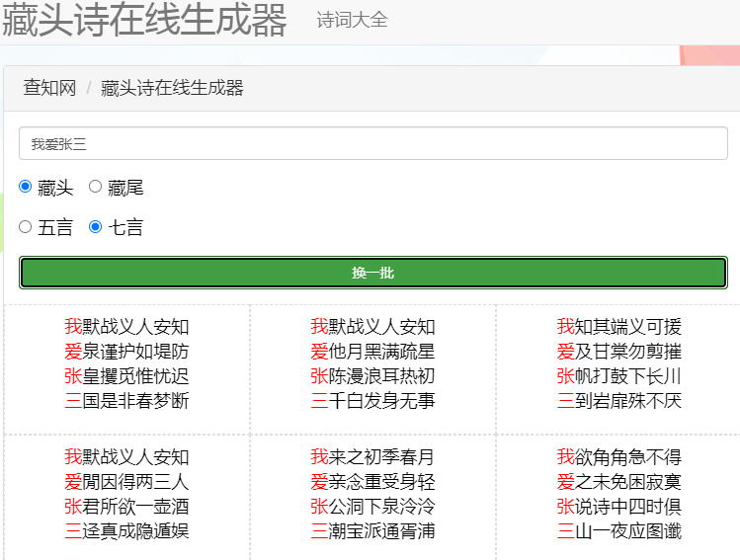Choose the 七言 poem format option
The width and height of the screenshot is (740, 560).
coord(96,227)
